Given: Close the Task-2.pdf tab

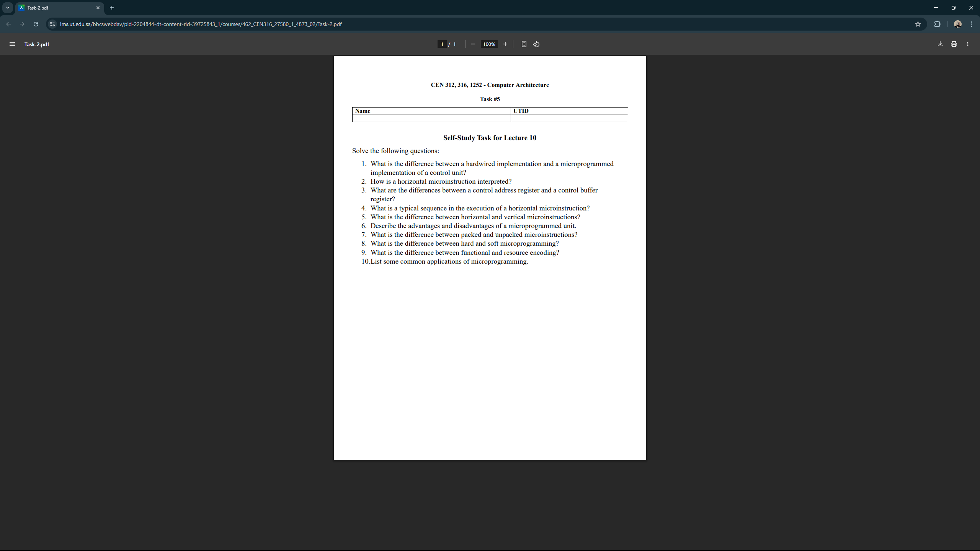Looking at the screenshot, I should tap(98, 8).
